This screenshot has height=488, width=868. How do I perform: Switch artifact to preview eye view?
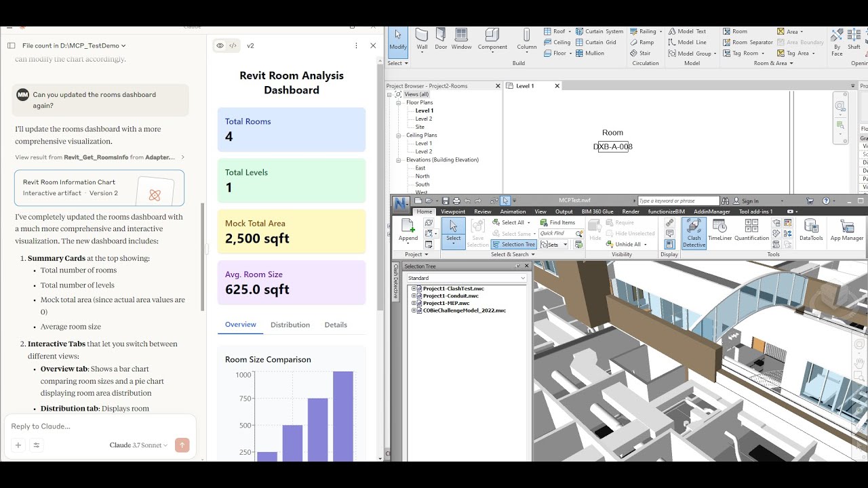pos(220,45)
